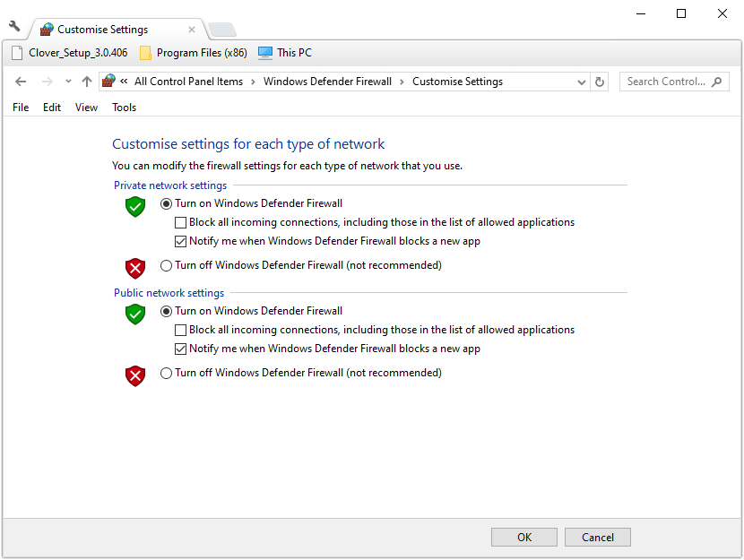This screenshot has width=744, height=560.
Task: Open the This PC bookmark
Action: pyautogui.click(x=285, y=53)
